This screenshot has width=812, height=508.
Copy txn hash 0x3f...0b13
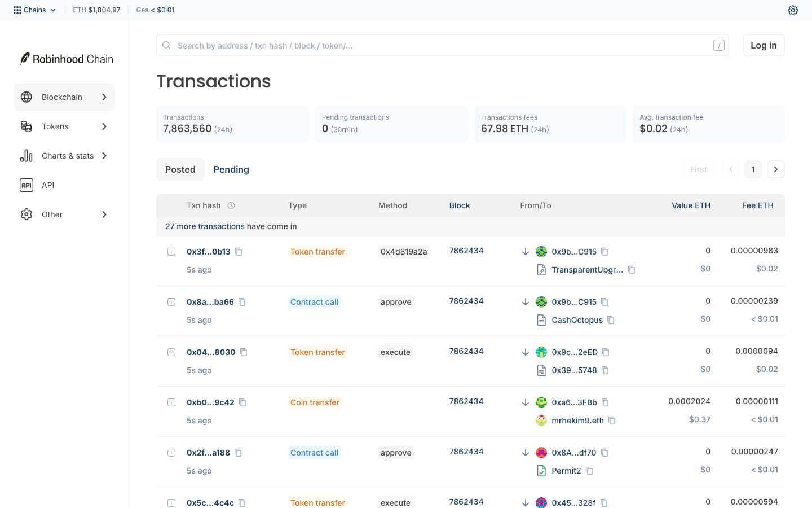coord(239,252)
